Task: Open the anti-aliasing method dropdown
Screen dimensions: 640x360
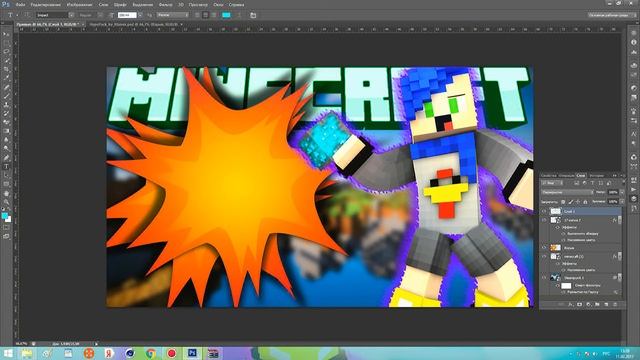Action: 173,15
